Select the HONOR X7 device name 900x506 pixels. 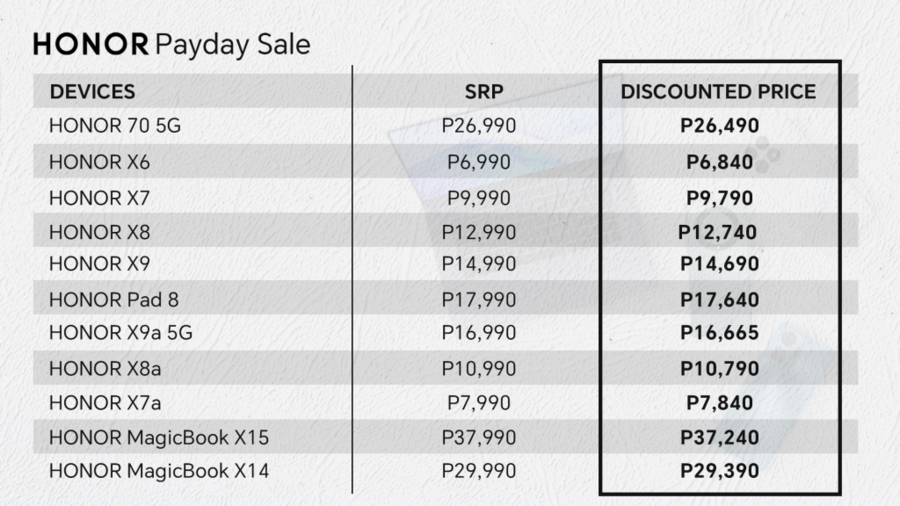(x=99, y=198)
